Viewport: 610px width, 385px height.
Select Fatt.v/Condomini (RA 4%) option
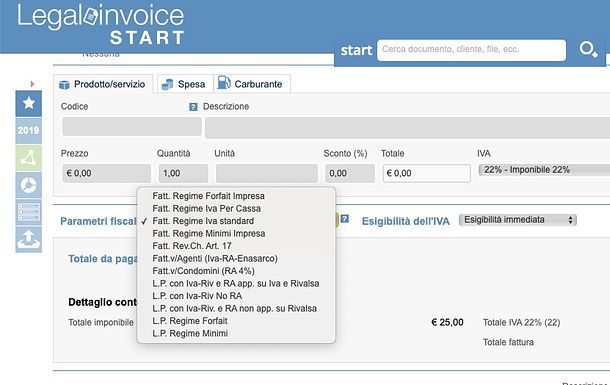236,271
